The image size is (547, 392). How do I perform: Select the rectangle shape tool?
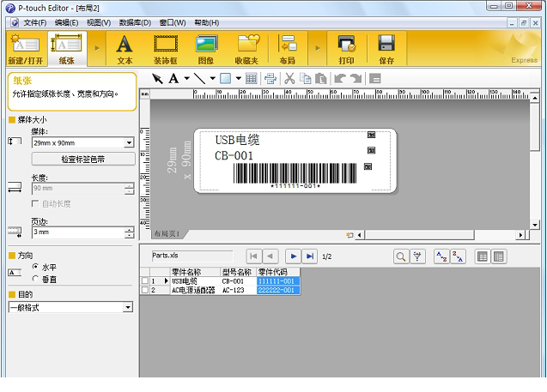point(225,79)
